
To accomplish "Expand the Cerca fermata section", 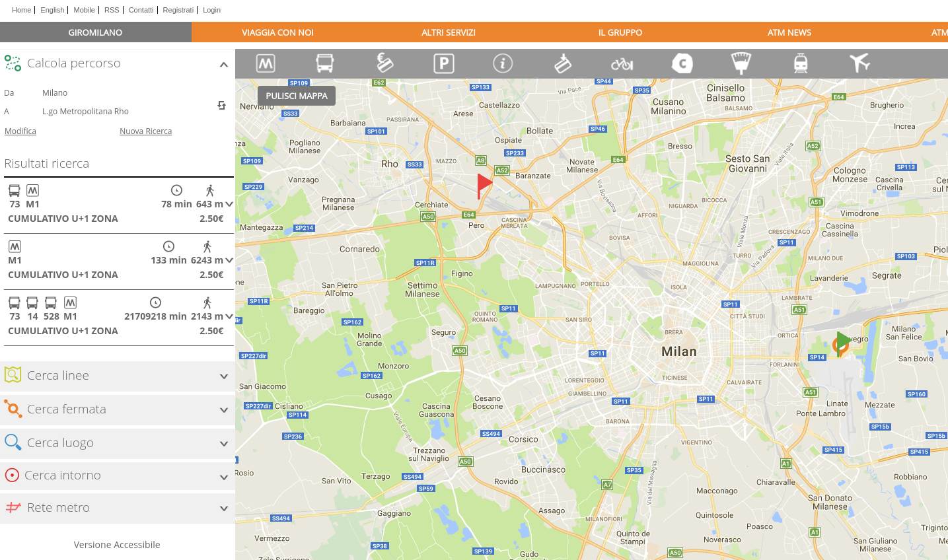I will tap(224, 410).
